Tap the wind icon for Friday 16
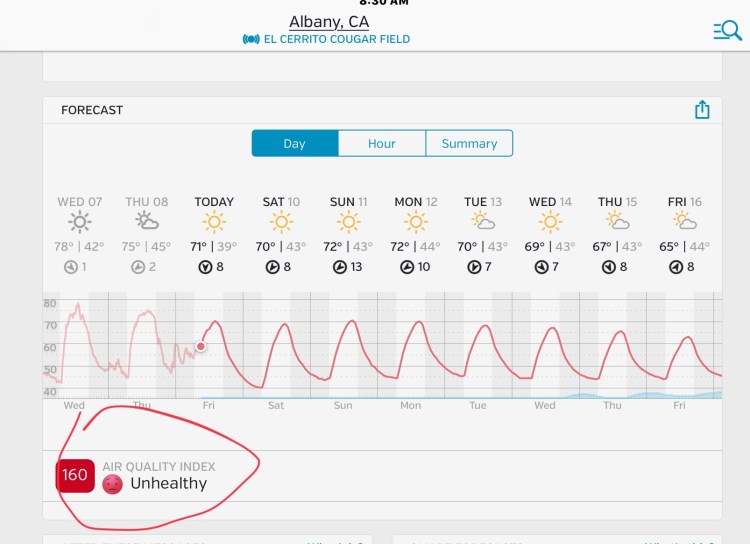Image resolution: width=750 pixels, height=544 pixels. [675, 267]
